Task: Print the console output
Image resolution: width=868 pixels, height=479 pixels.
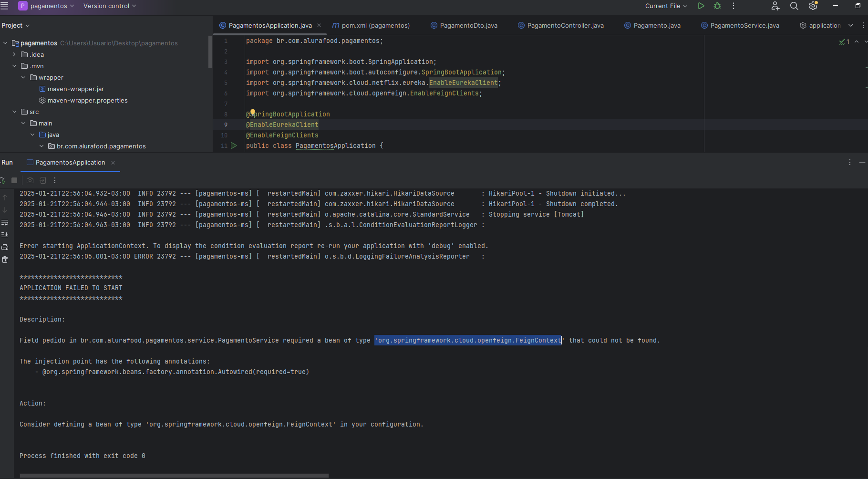Action: (5, 247)
